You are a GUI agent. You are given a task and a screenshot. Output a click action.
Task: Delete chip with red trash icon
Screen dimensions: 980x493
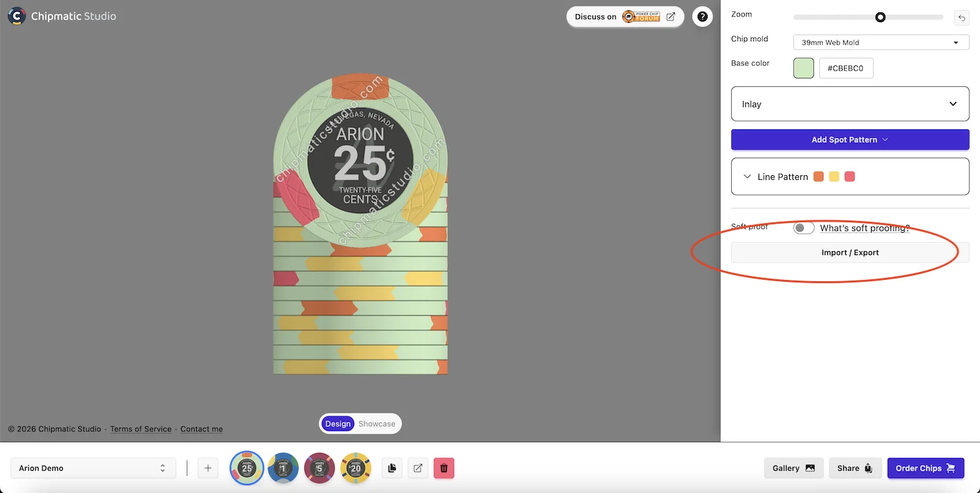(x=444, y=468)
